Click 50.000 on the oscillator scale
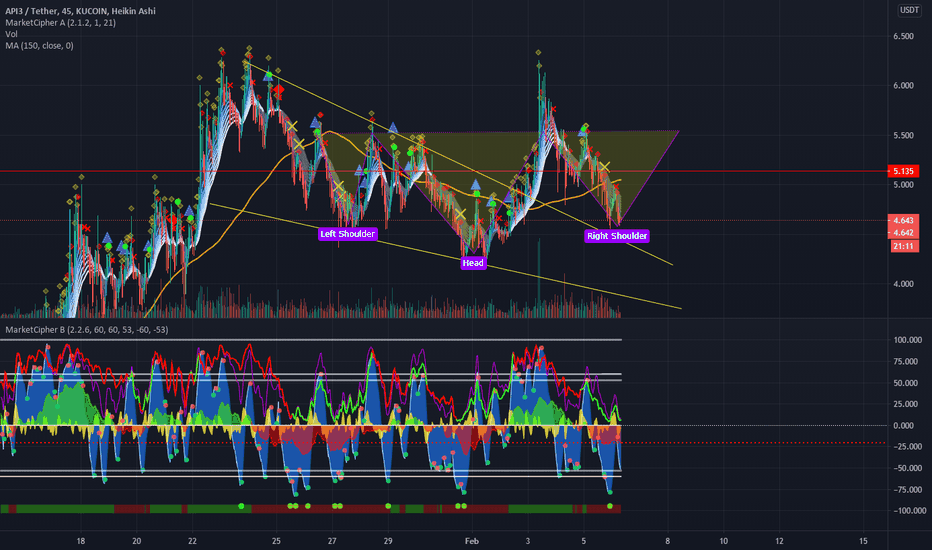Viewport: 932px width, 550px height. click(903, 383)
